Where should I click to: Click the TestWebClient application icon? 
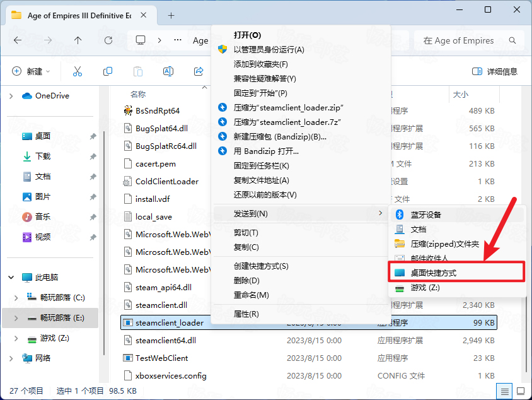point(127,358)
